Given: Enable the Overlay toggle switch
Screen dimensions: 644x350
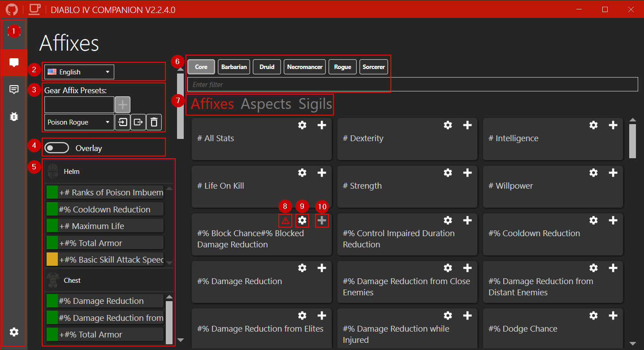Looking at the screenshot, I should [x=56, y=147].
